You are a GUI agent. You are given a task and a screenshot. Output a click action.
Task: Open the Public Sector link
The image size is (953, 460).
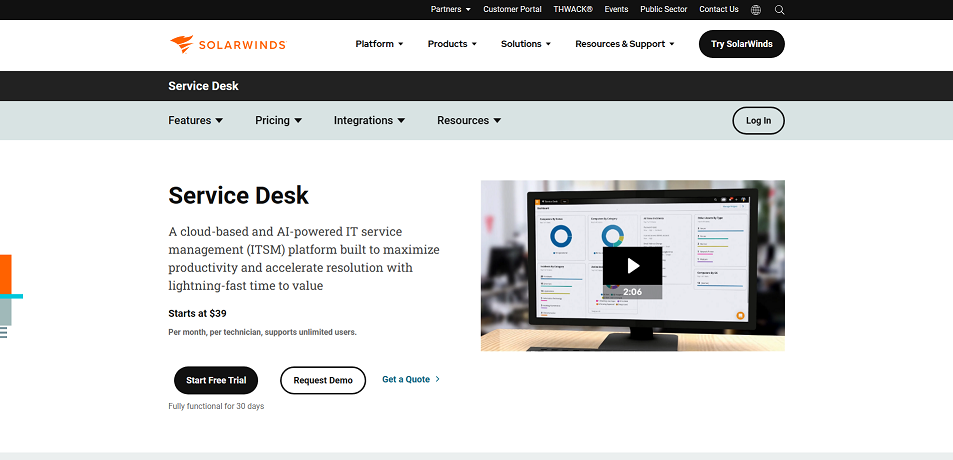coord(664,9)
